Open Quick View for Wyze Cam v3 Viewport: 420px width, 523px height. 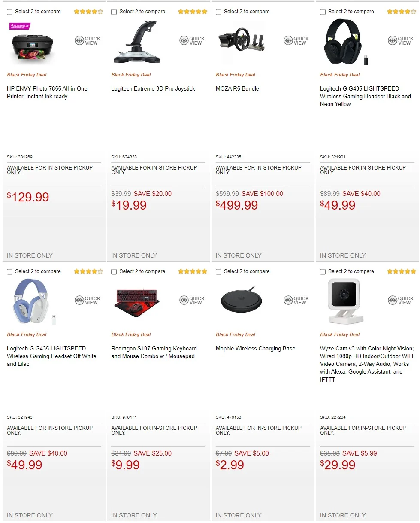401,301
